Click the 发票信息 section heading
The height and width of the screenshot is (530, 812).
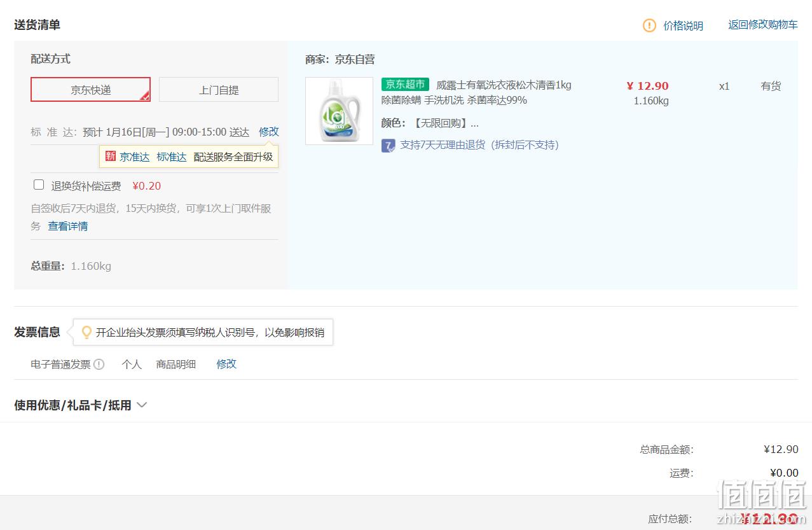38,332
